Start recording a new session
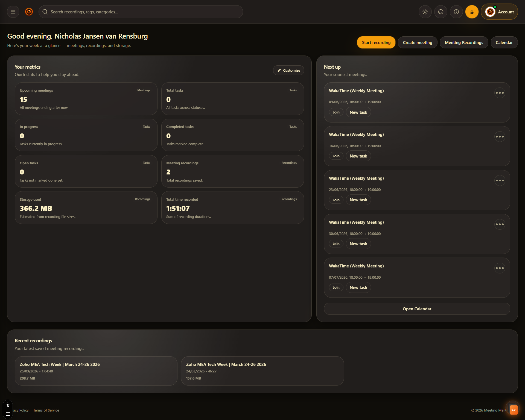The image size is (525, 420). tap(376, 42)
